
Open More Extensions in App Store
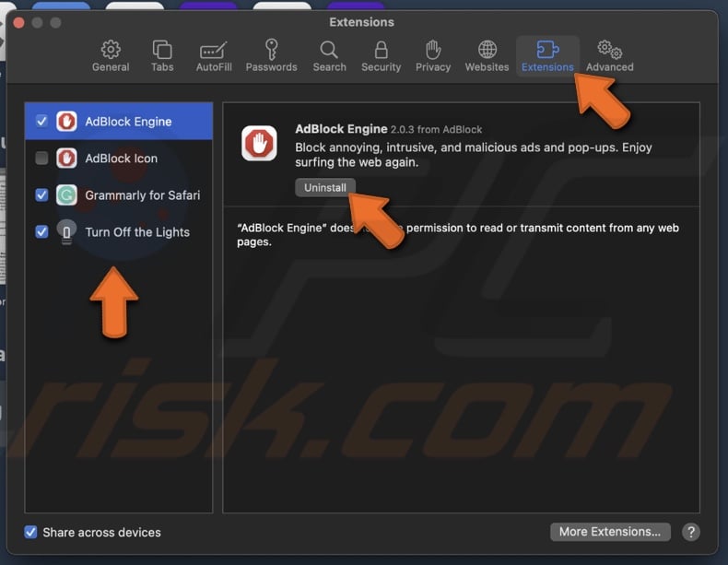pos(610,532)
